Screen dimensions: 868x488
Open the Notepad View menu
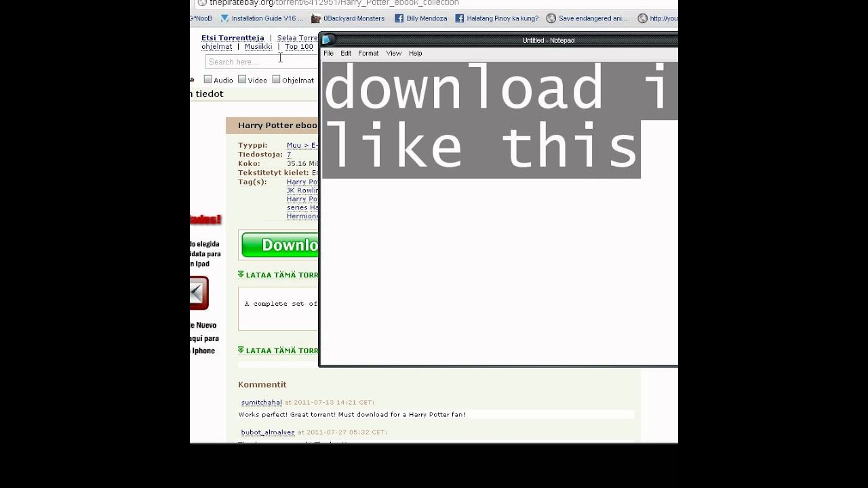tap(394, 53)
